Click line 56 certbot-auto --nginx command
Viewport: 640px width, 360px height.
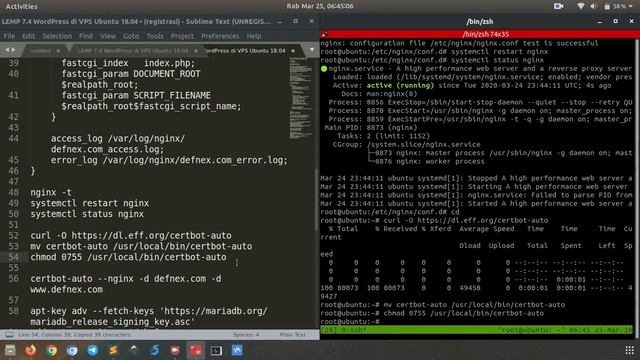pos(126,284)
